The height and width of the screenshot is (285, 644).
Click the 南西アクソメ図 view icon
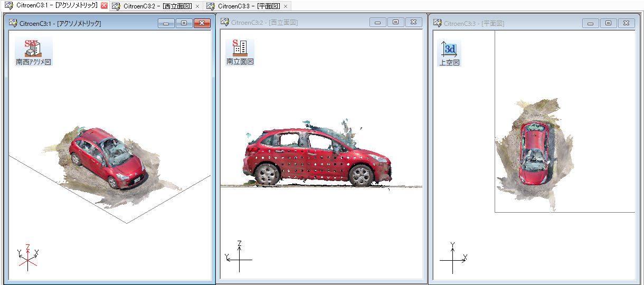[34, 52]
